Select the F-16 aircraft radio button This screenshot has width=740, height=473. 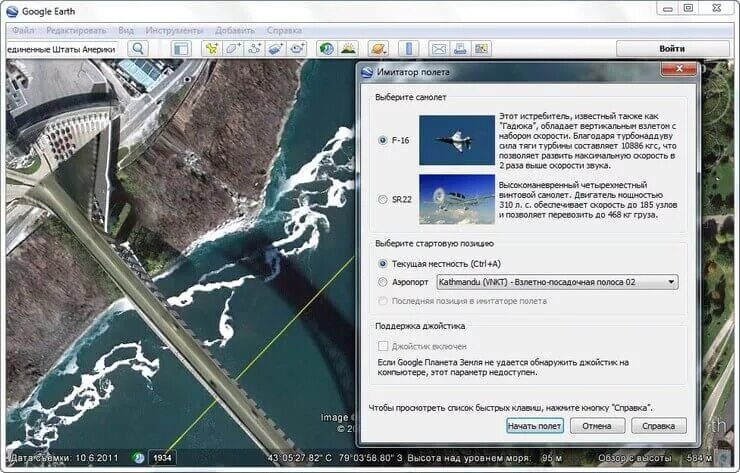point(383,140)
